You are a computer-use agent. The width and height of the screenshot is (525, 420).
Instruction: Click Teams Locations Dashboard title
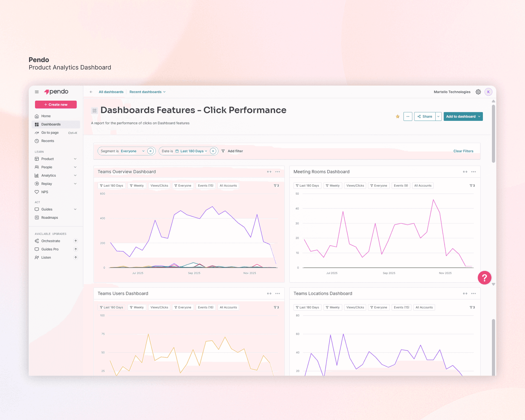pyautogui.click(x=323, y=293)
